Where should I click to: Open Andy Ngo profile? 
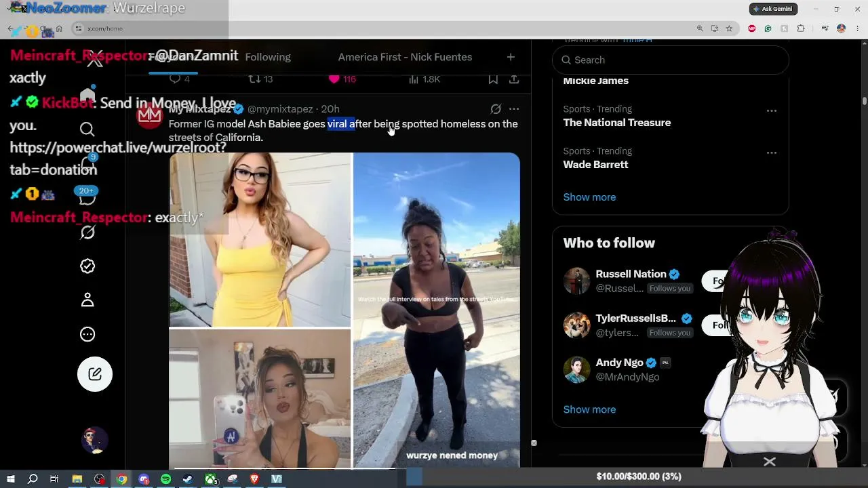coord(619,363)
